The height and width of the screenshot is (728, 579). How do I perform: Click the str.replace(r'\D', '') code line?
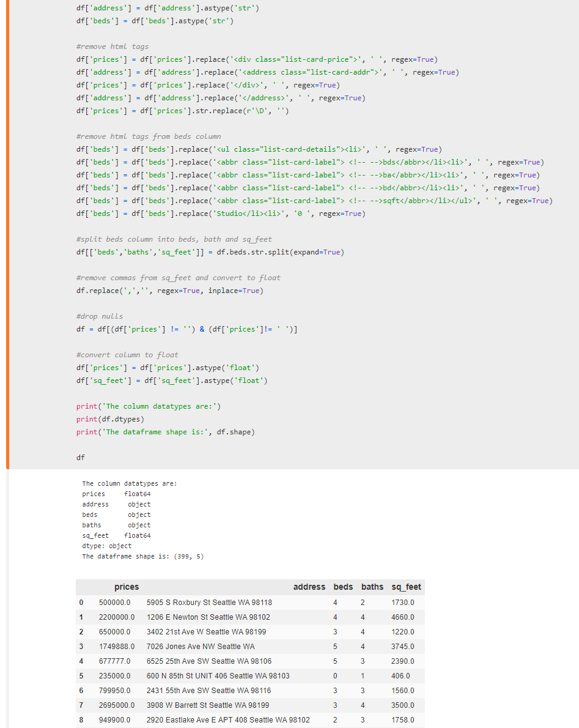pyautogui.click(x=182, y=111)
